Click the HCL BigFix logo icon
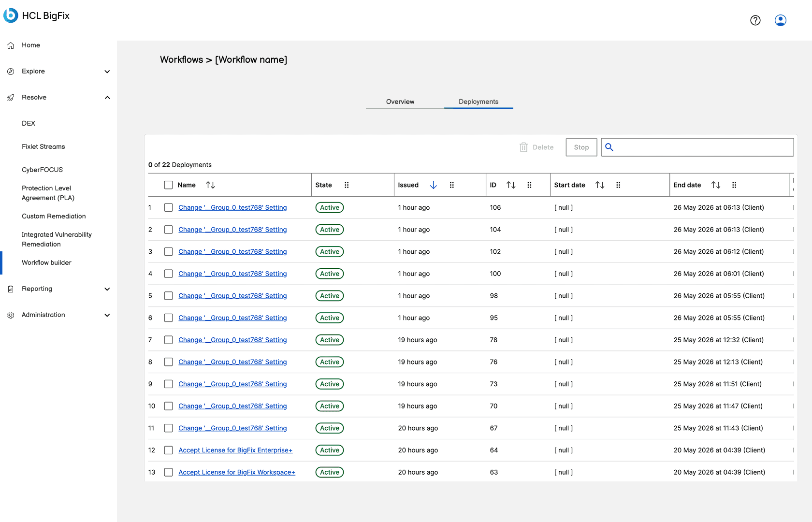This screenshot has height=522, width=812. pos(11,15)
